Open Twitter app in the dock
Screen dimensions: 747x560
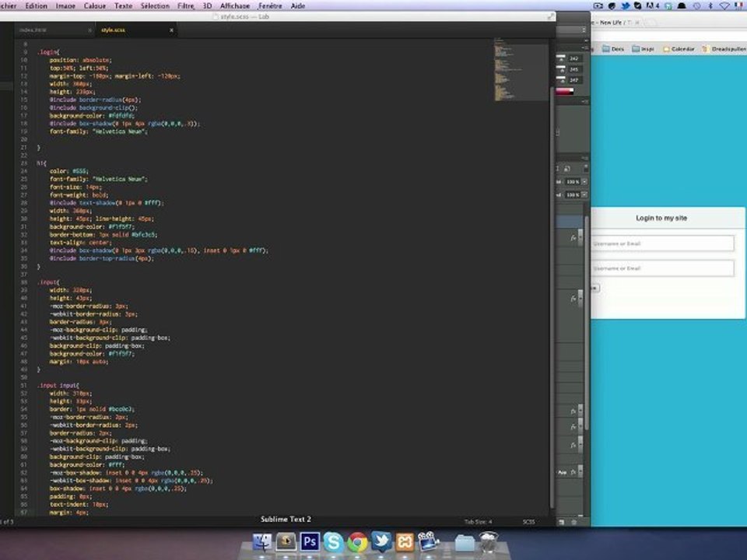click(381, 541)
